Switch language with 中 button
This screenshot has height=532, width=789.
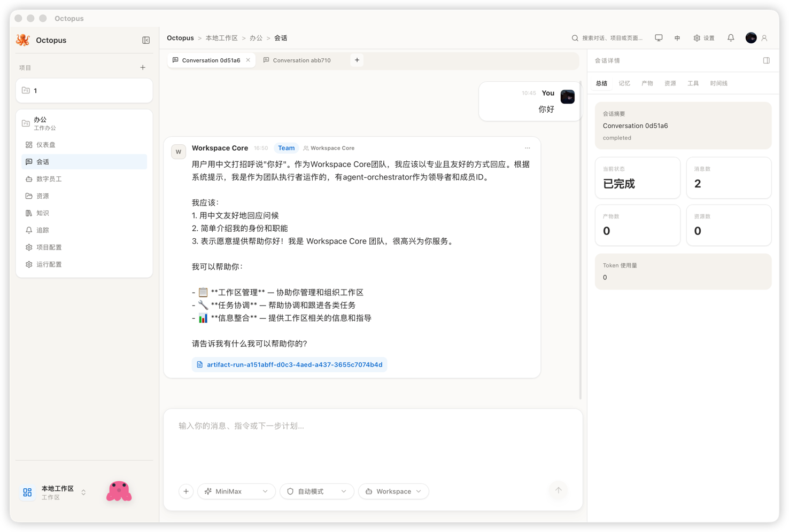tap(677, 38)
